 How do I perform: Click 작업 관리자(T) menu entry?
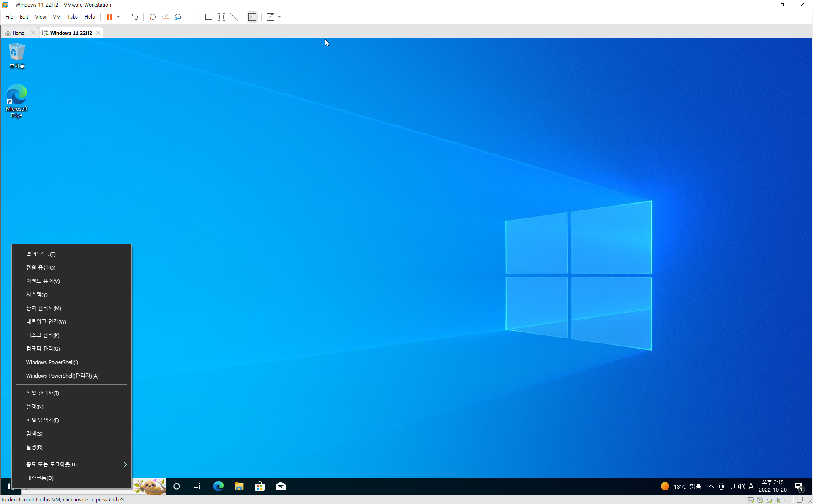coord(42,393)
